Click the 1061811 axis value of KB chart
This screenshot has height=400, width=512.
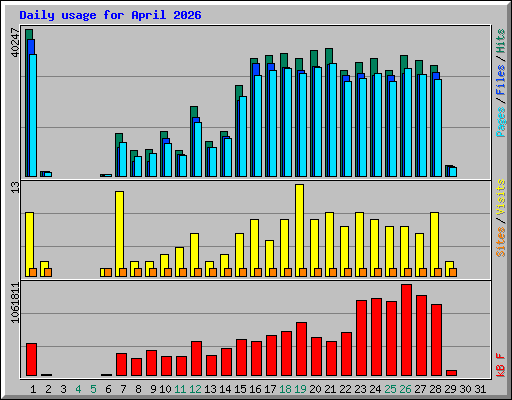click(16, 303)
